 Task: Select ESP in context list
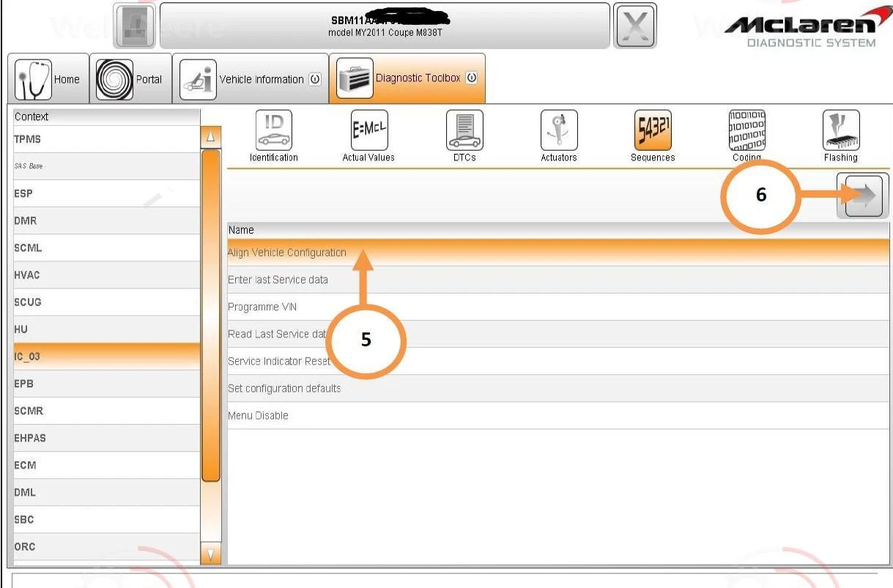point(106,194)
